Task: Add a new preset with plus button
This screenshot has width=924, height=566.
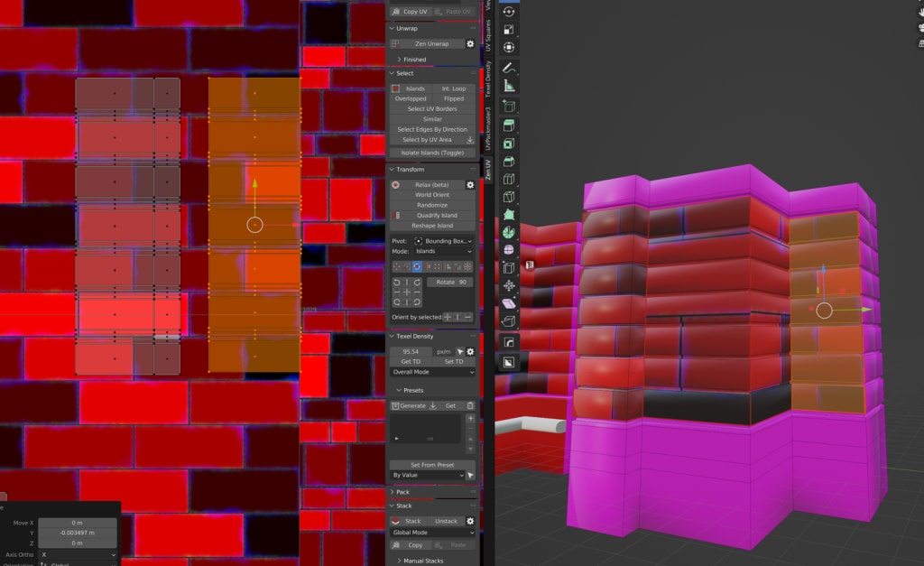Action: click(470, 419)
